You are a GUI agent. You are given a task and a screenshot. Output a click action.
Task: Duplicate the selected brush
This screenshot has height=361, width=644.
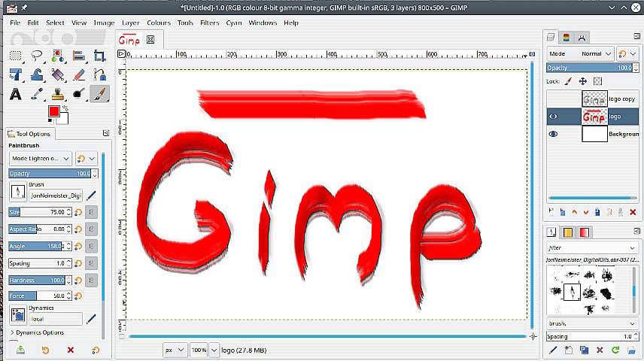click(x=584, y=350)
